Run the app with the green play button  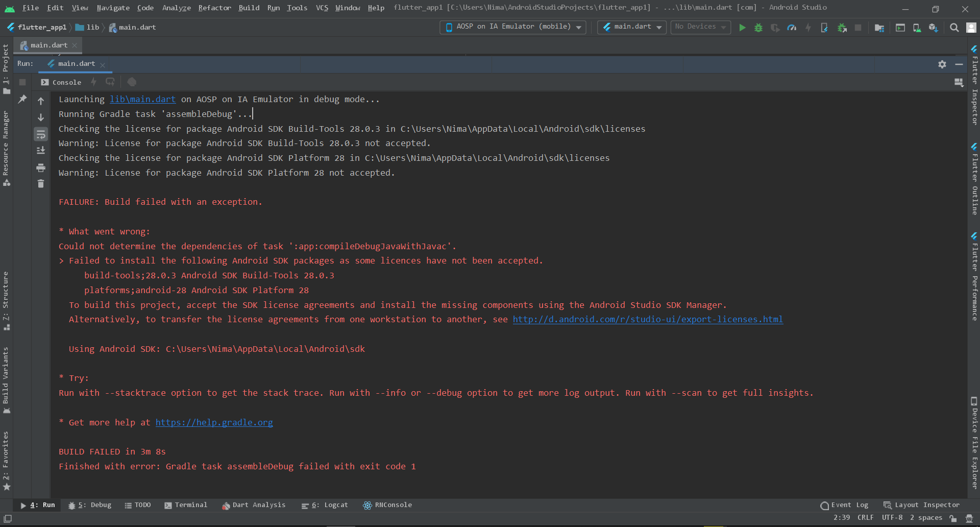pyautogui.click(x=742, y=28)
